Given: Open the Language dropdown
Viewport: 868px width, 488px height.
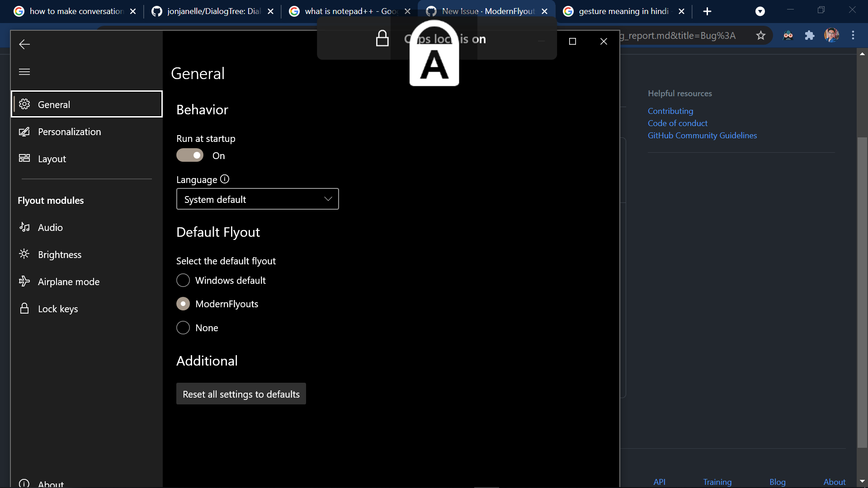Looking at the screenshot, I should coord(257,199).
